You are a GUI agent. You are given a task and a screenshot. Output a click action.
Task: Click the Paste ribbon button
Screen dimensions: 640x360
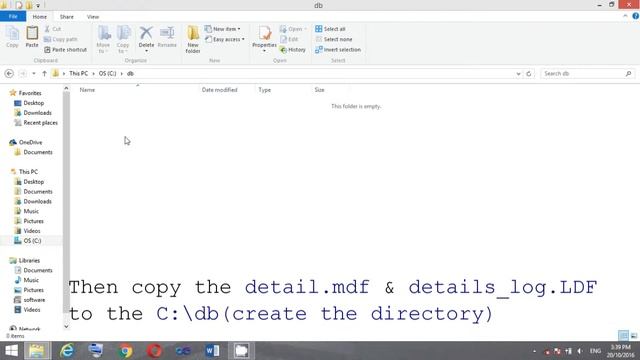point(32,37)
